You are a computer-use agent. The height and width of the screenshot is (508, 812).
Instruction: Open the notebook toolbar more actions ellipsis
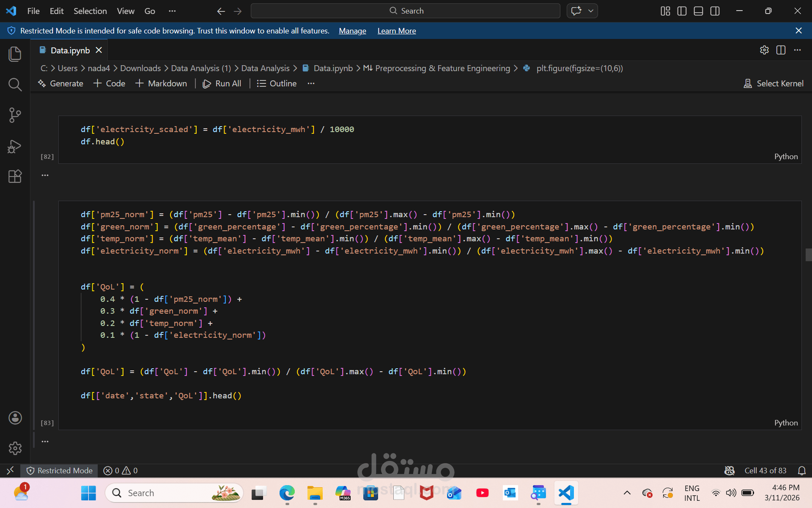tap(311, 83)
